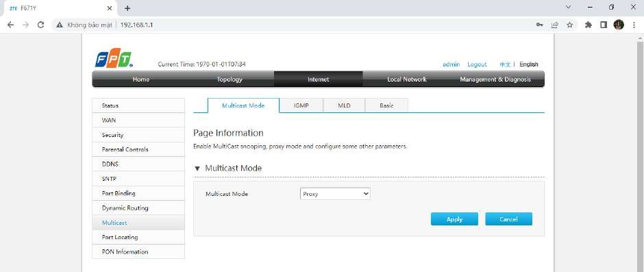Open a new browser tab
This screenshot has height=272, width=644.
click(x=127, y=8)
